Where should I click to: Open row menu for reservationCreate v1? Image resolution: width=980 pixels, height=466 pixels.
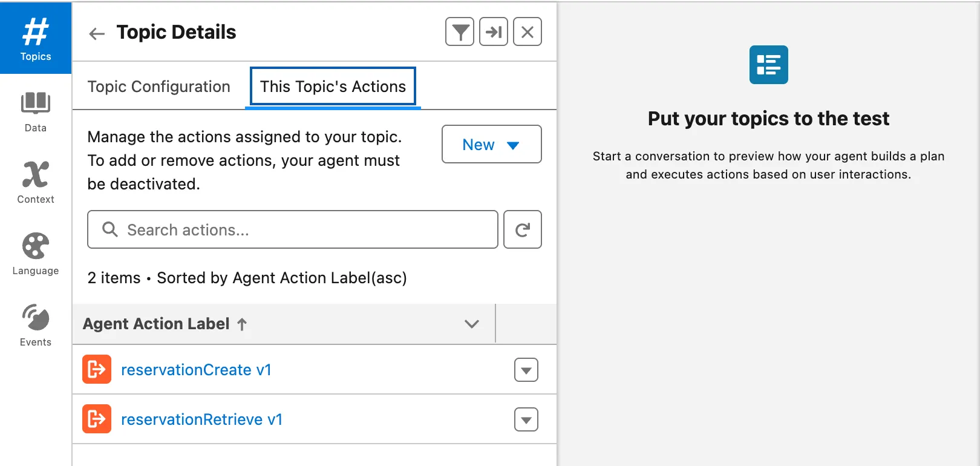[x=526, y=370]
